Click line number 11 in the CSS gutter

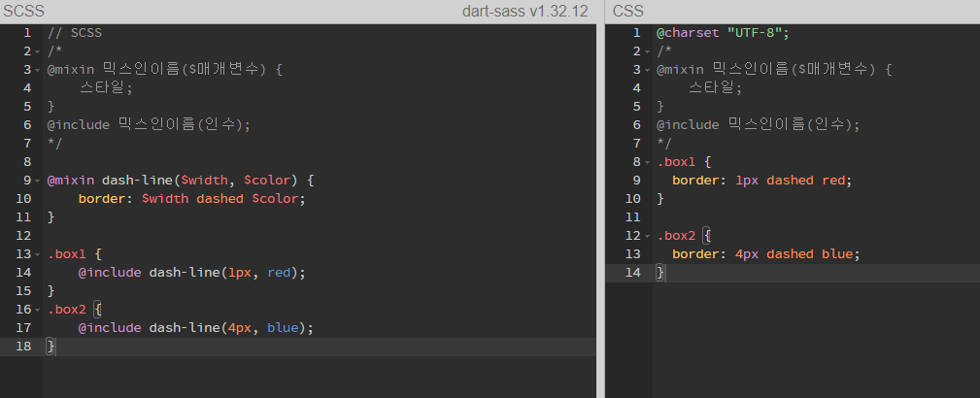coord(633,217)
